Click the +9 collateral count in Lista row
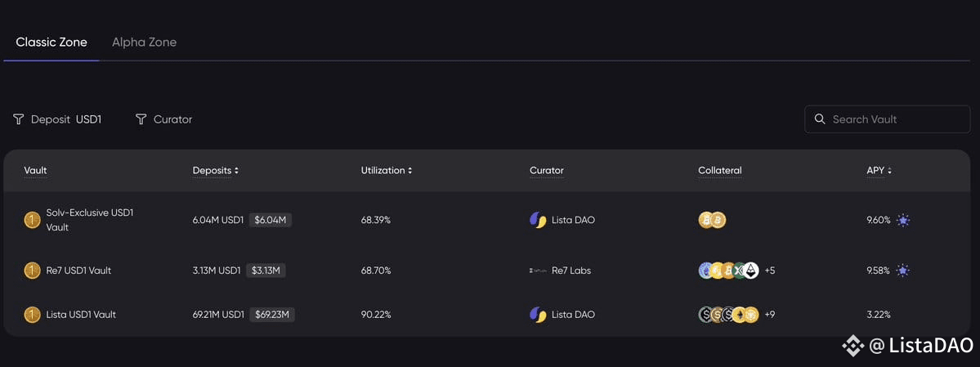 [769, 315]
